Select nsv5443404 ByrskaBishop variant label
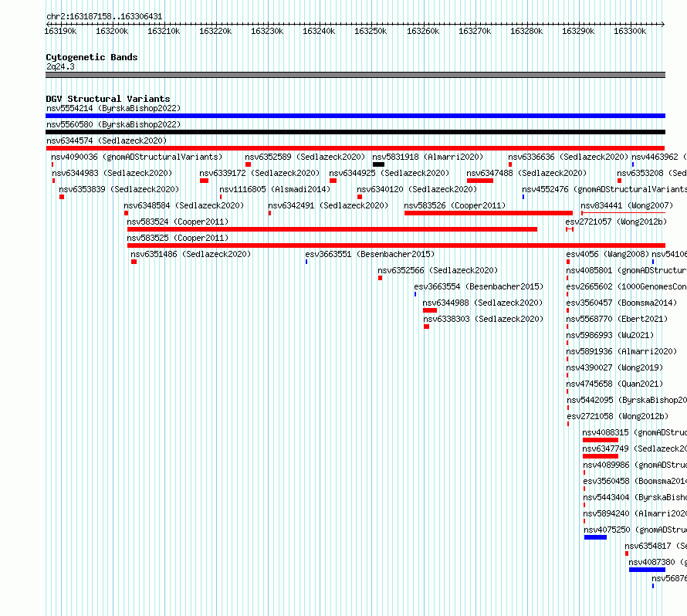 (x=635, y=497)
